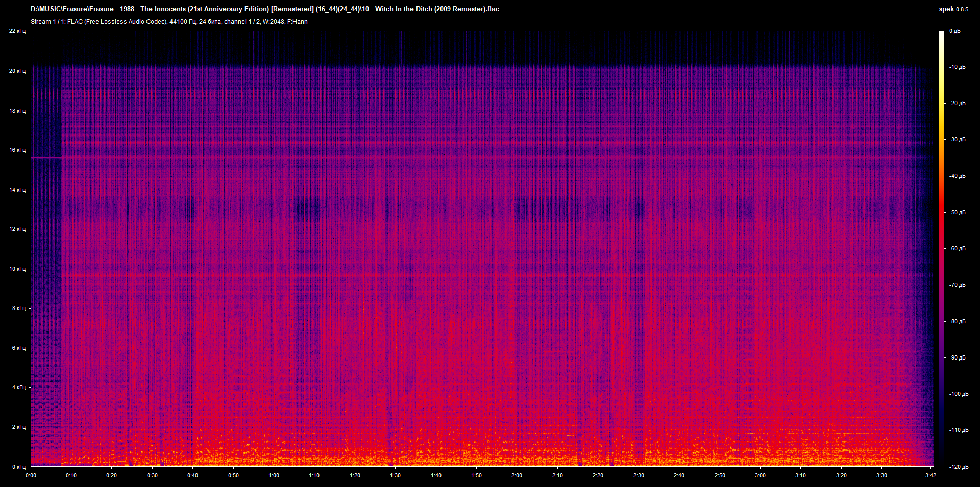This screenshot has height=487, width=980.
Task: Click the 2:30 time axis label
Action: click(x=639, y=475)
